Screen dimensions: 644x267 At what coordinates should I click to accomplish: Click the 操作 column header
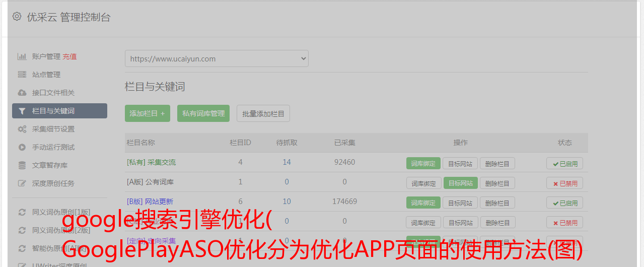[460, 143]
